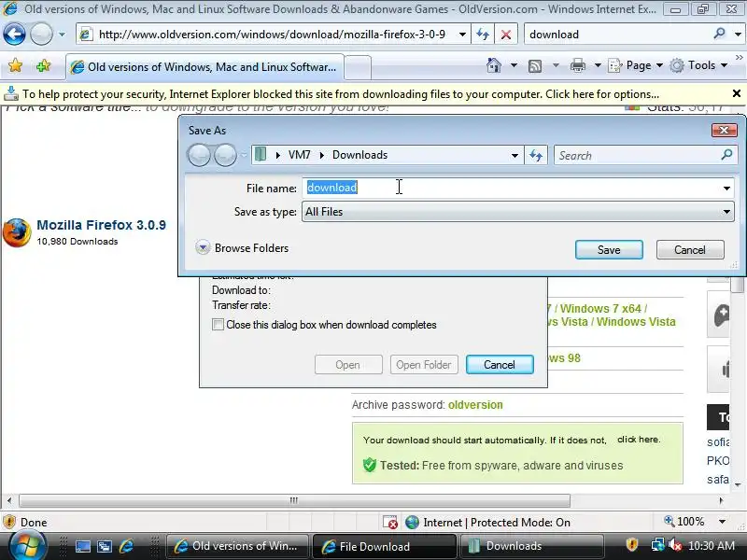Click the Save As dialog Back button

tap(199, 155)
